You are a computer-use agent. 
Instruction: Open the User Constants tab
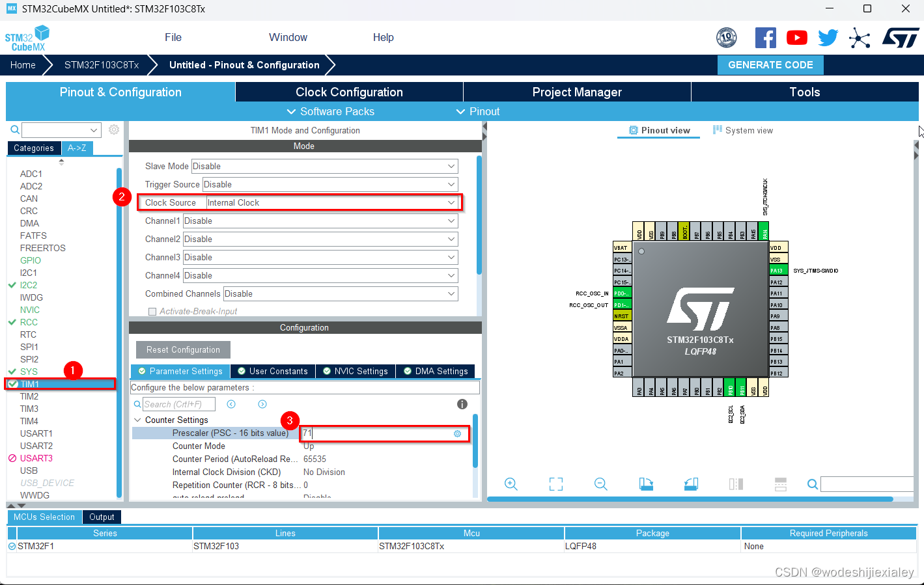[273, 372]
